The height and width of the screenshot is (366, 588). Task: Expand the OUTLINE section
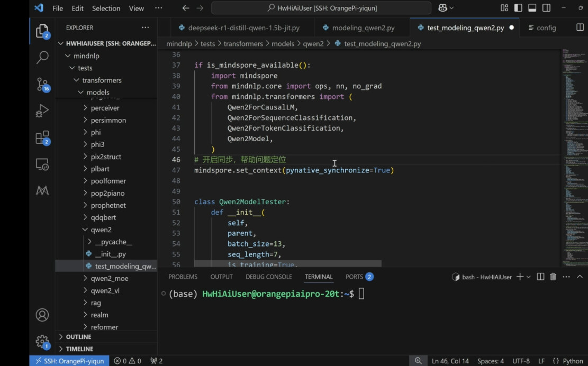78,337
